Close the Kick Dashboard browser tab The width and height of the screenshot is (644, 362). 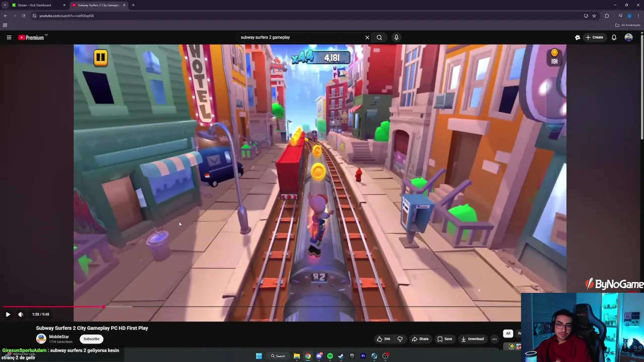[x=64, y=5]
